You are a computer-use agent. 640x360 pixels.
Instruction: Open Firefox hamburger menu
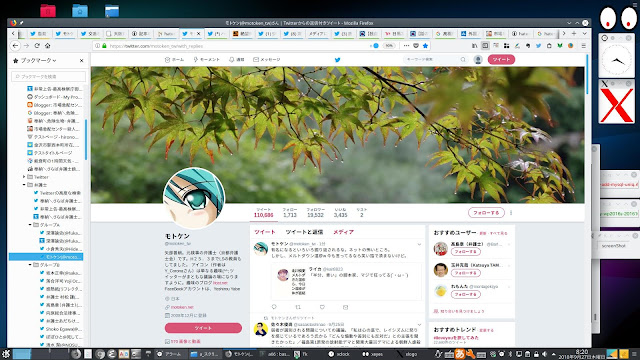click(x=584, y=46)
